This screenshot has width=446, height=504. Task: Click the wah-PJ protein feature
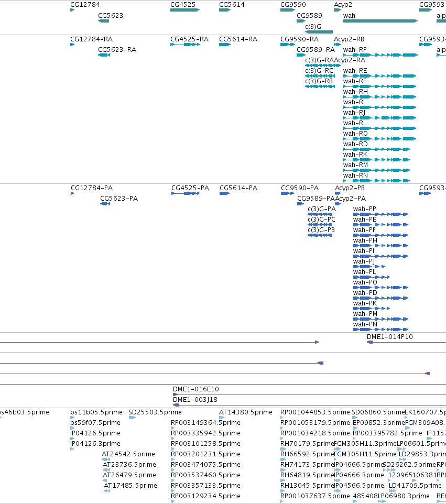[369, 267]
